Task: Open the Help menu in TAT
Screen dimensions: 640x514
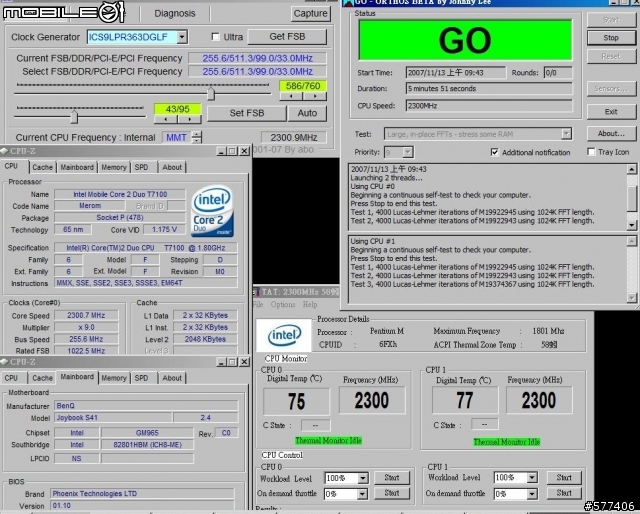Action: point(310,305)
